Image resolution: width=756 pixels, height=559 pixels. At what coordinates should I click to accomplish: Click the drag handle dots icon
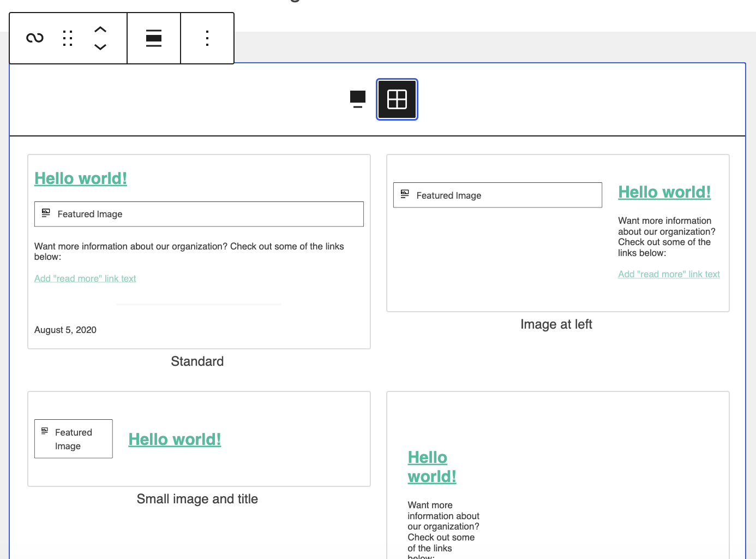click(68, 38)
